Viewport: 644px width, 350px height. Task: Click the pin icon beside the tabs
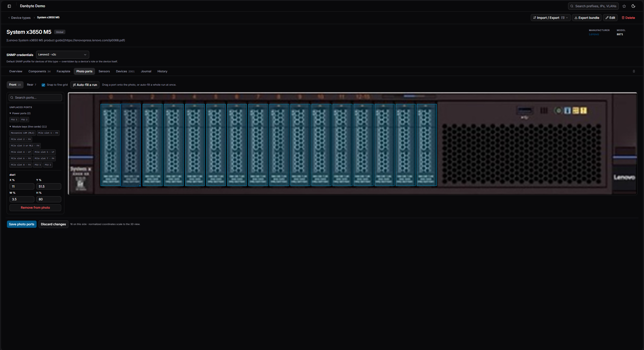(634, 71)
